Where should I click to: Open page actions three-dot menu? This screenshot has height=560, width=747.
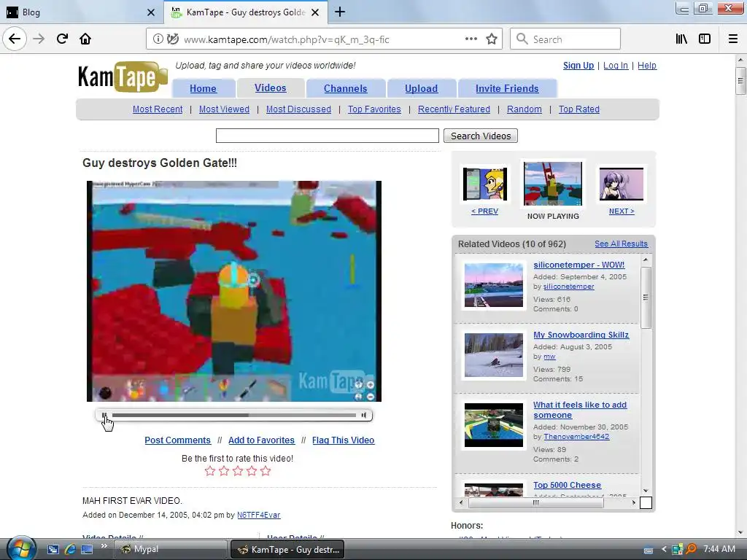point(471,39)
